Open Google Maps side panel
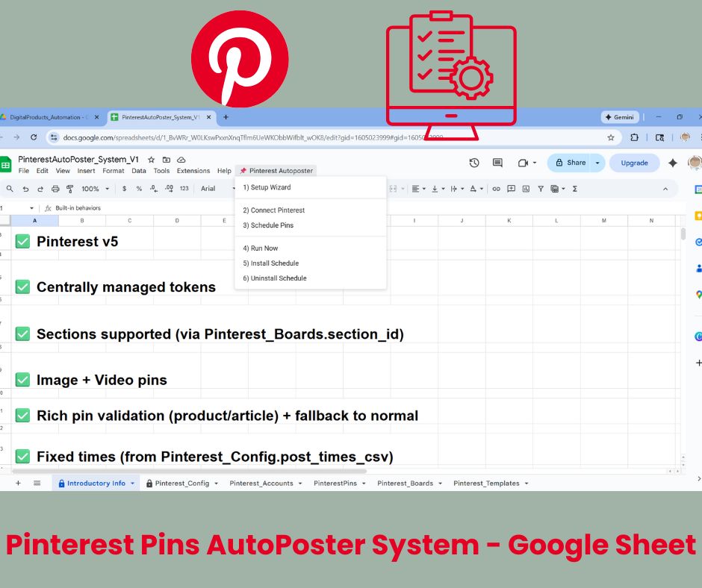 pyautogui.click(x=698, y=295)
